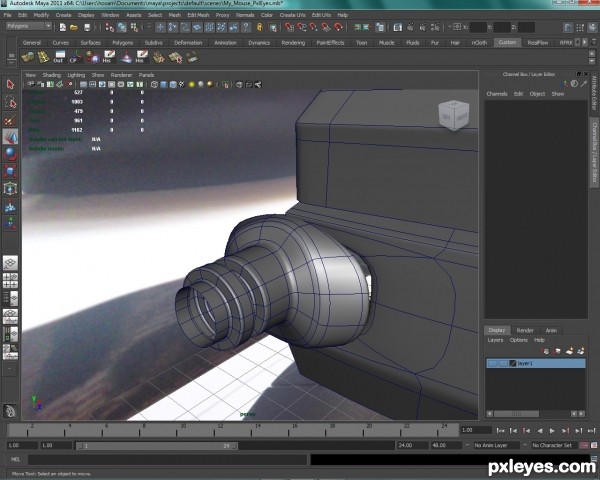Screen dimensions: 600x480
Task: Go to start of playback range
Action: pos(500,431)
